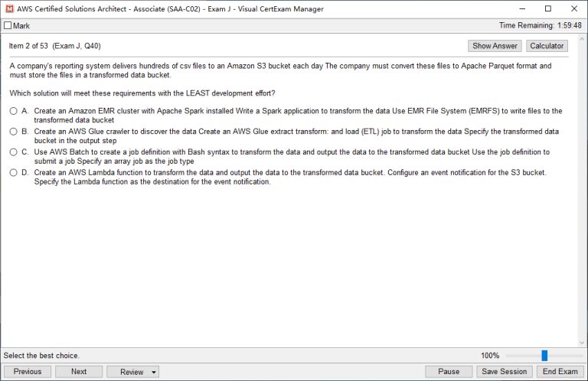The height and width of the screenshot is (381, 588).
Task: Expand the Review dropdown arrow
Action: pyautogui.click(x=155, y=372)
